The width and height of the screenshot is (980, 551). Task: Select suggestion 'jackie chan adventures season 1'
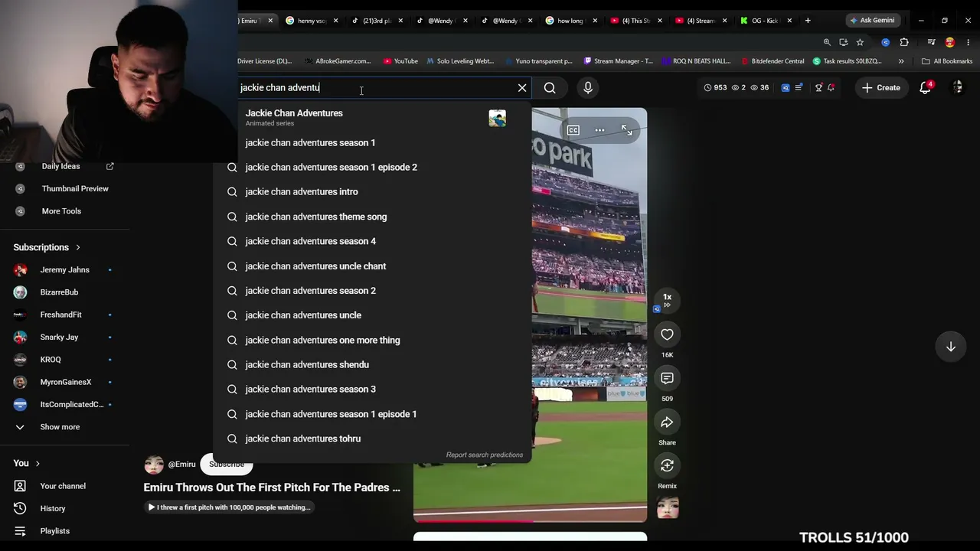pyautogui.click(x=372, y=142)
